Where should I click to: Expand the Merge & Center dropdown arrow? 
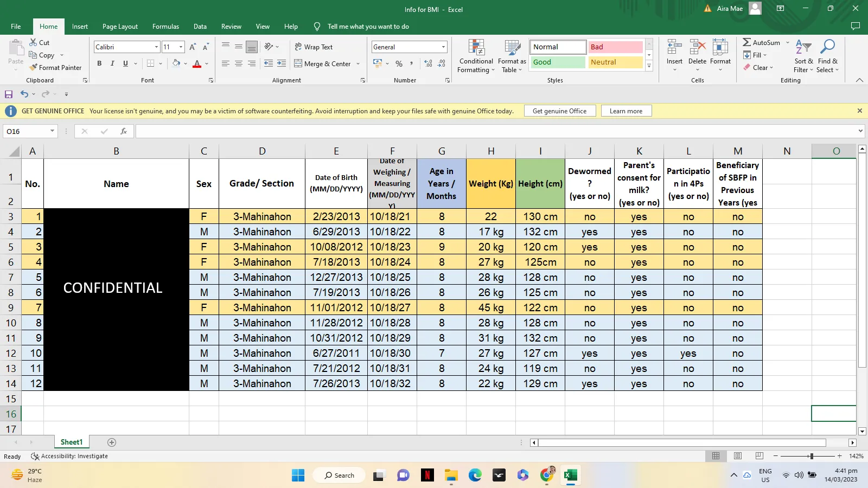coord(358,63)
